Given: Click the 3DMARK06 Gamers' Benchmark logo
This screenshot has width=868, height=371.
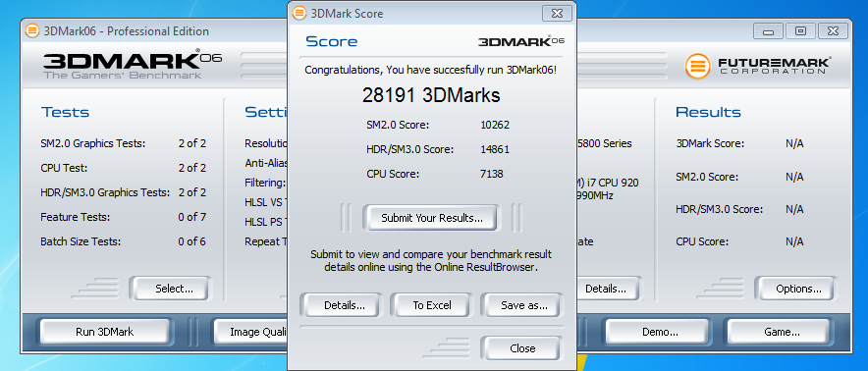Looking at the screenshot, I should pyautogui.click(x=133, y=64).
